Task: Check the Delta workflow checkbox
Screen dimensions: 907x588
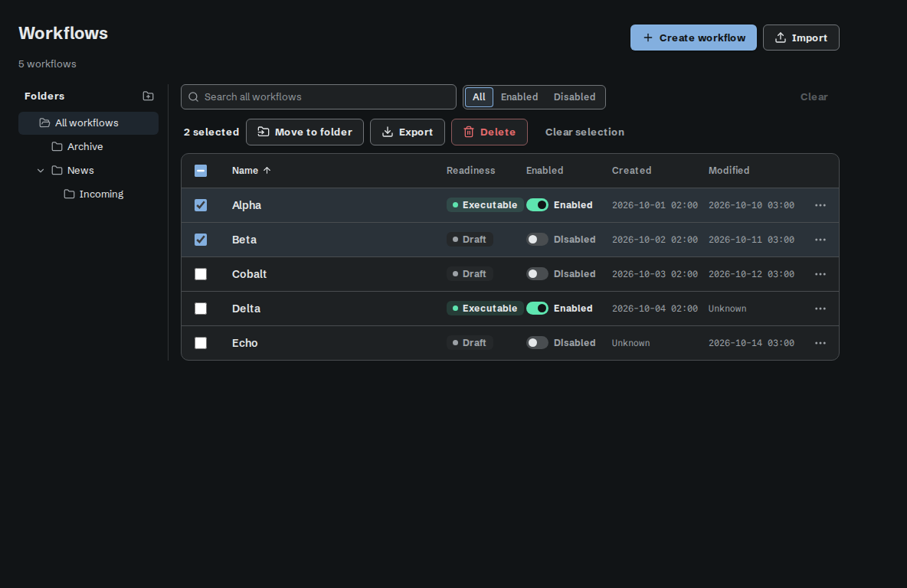Action: [201, 309]
